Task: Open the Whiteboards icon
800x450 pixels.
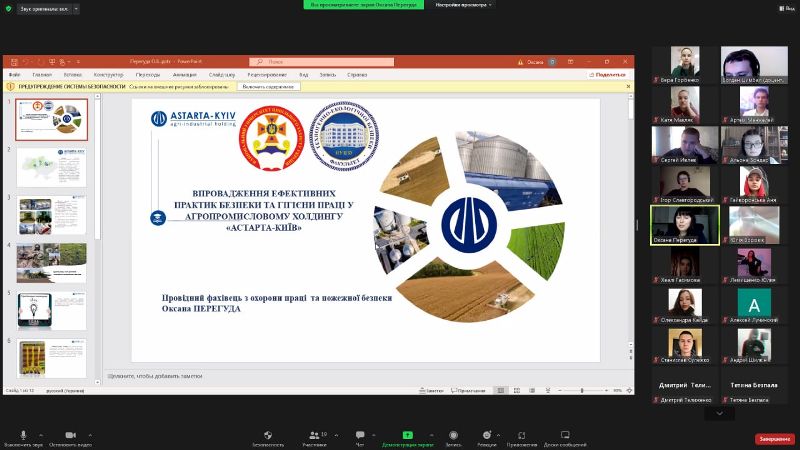Action: [x=565, y=435]
